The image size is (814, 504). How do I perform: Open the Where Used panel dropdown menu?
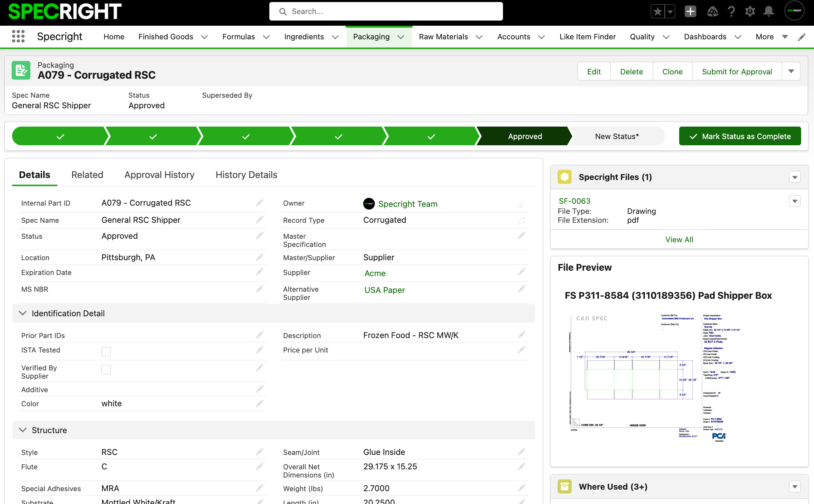pos(795,486)
